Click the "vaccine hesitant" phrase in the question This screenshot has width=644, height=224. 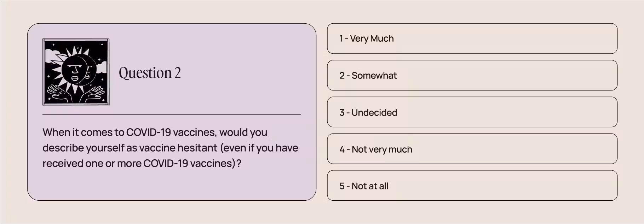coord(178,148)
